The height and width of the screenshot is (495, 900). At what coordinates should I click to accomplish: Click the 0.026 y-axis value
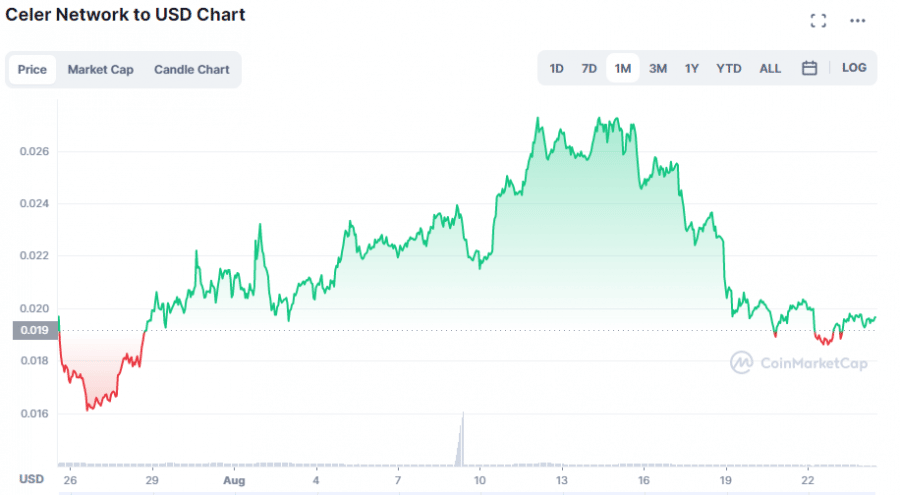tap(34, 152)
